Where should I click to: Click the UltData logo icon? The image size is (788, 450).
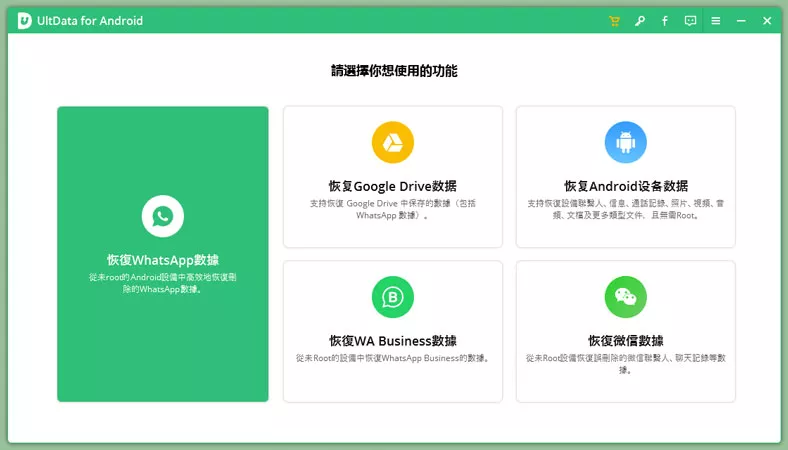pyautogui.click(x=24, y=21)
